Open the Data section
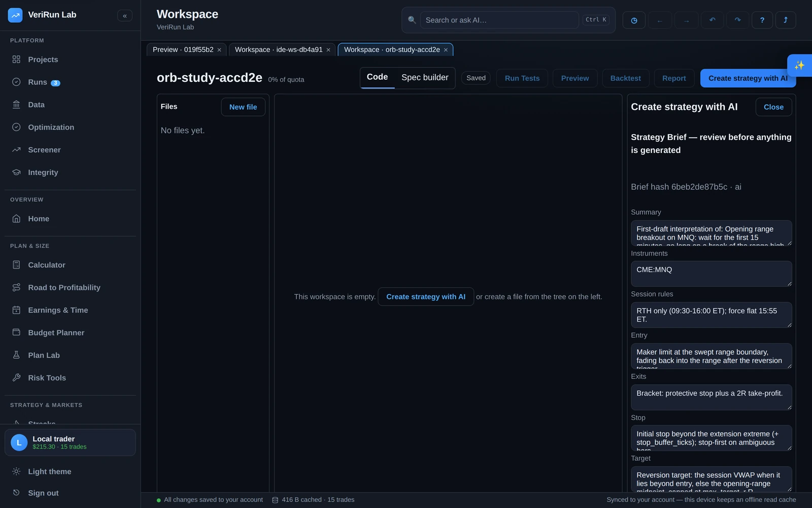Screen dimensions: 812x508 click(x=70, y=105)
